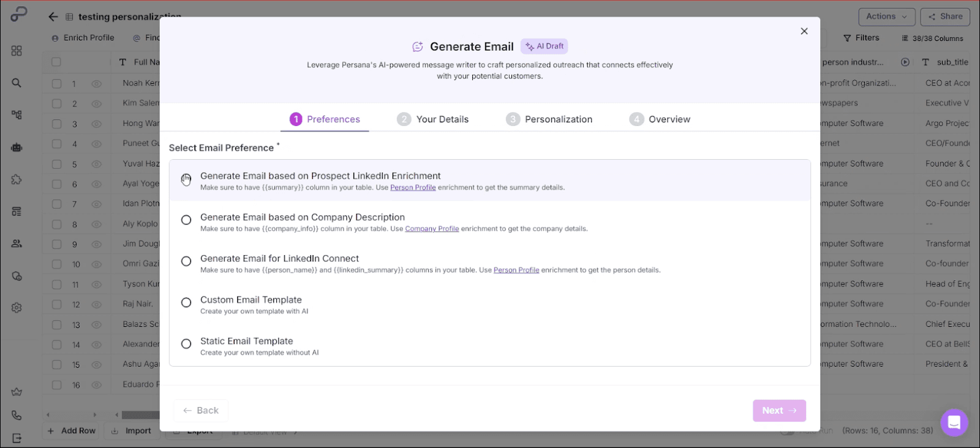Screen dimensions: 980x448
Task: Open the settings gear in sidebar
Action: (x=17, y=308)
